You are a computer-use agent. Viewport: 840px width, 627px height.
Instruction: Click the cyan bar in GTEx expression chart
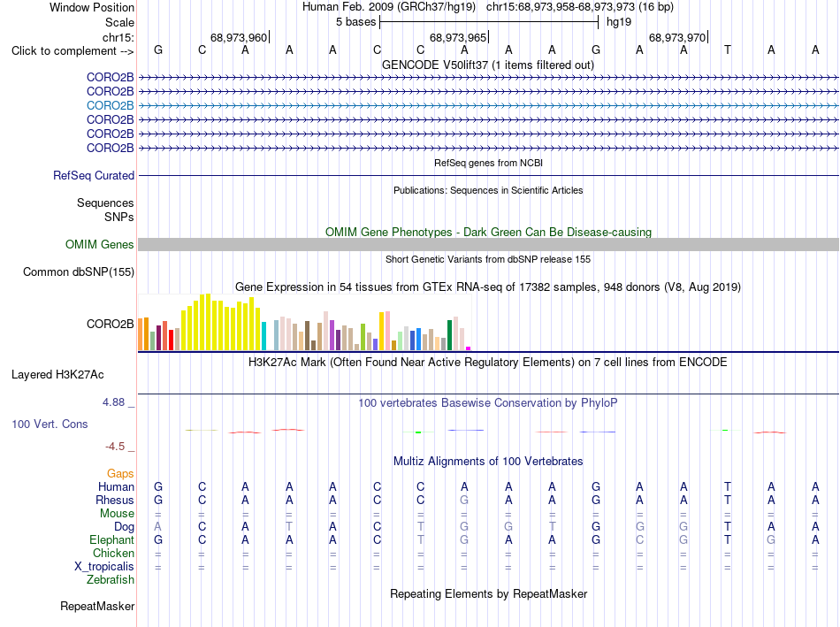(x=263, y=336)
